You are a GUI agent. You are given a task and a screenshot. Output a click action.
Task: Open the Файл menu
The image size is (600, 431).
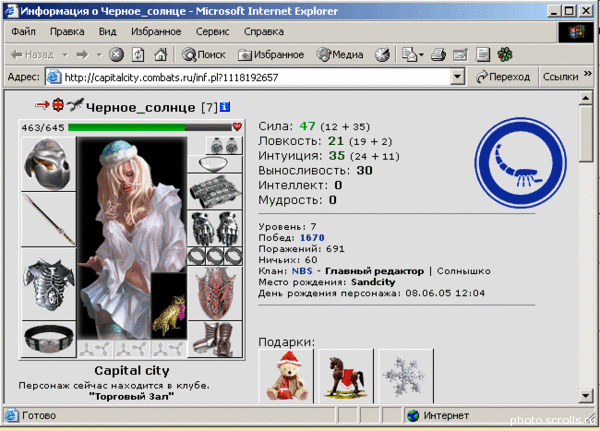[x=23, y=31]
